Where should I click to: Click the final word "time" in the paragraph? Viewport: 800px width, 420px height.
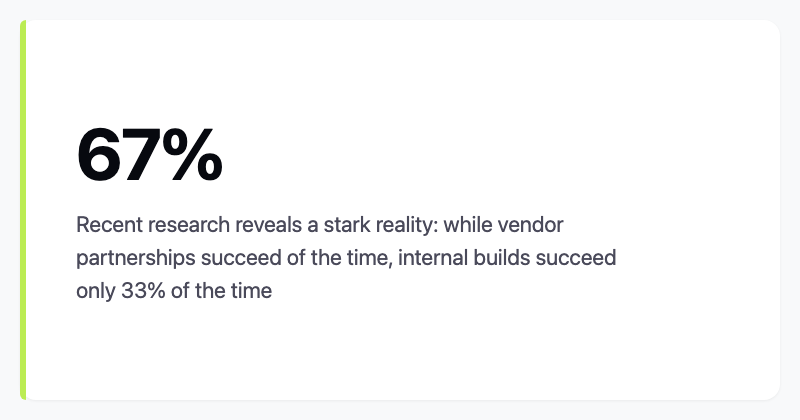pos(252,292)
